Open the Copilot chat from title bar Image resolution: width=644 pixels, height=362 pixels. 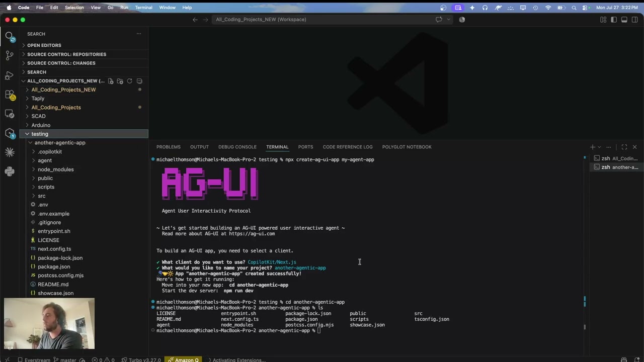click(439, 20)
